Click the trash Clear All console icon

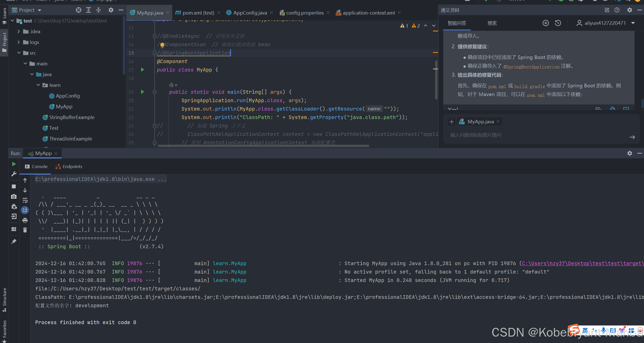(25, 230)
